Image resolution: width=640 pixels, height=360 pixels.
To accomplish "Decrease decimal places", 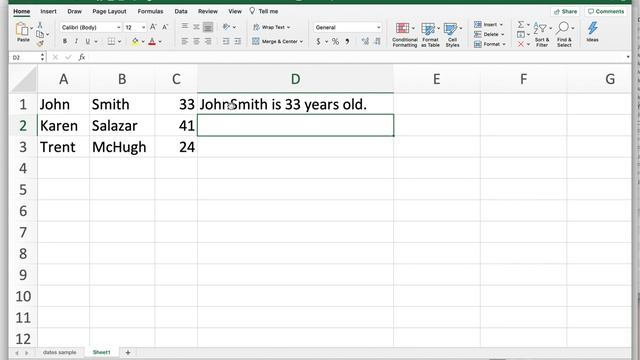I will [377, 41].
